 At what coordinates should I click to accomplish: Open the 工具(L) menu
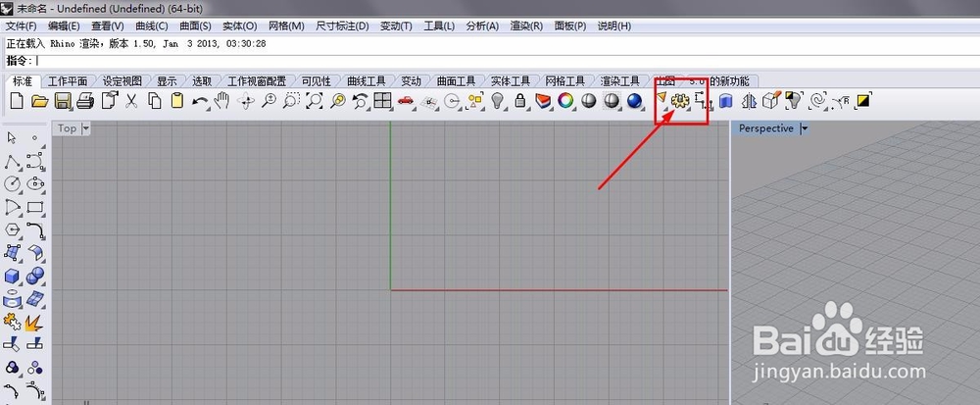click(439, 25)
